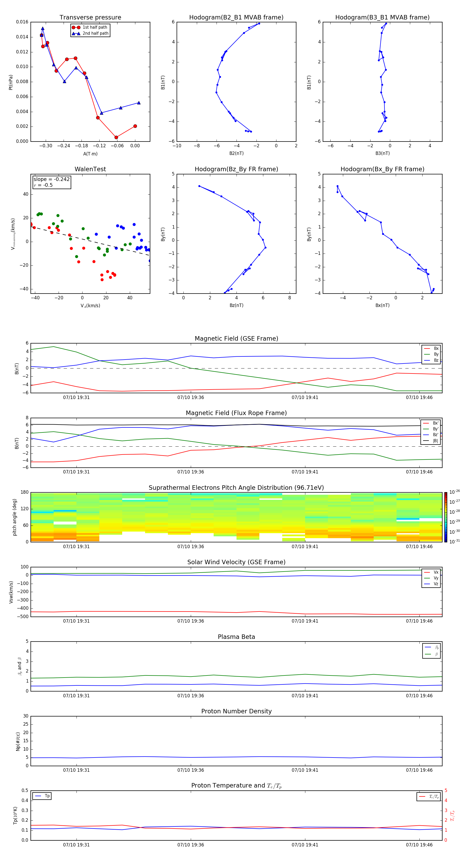The height and width of the screenshot is (868, 473).
Task: Click the '|B|' legend entry in Flux Rope plot
Action: (x=431, y=441)
